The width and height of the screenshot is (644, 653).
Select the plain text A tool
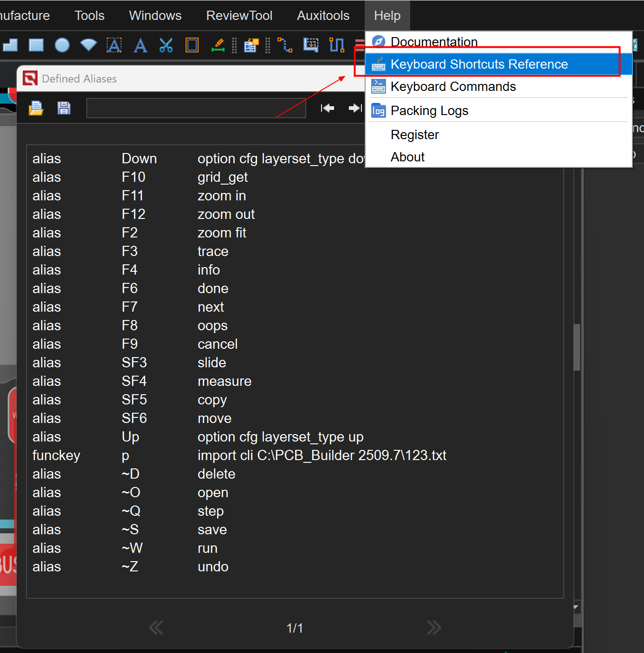pyautogui.click(x=140, y=45)
